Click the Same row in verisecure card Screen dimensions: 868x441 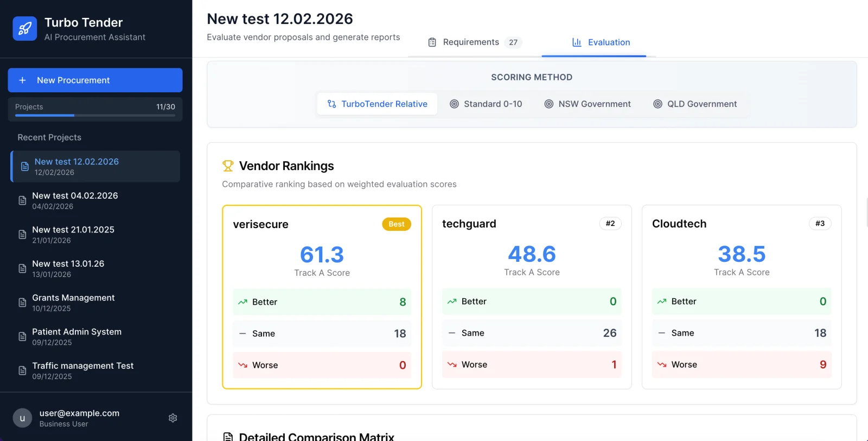pyautogui.click(x=322, y=333)
